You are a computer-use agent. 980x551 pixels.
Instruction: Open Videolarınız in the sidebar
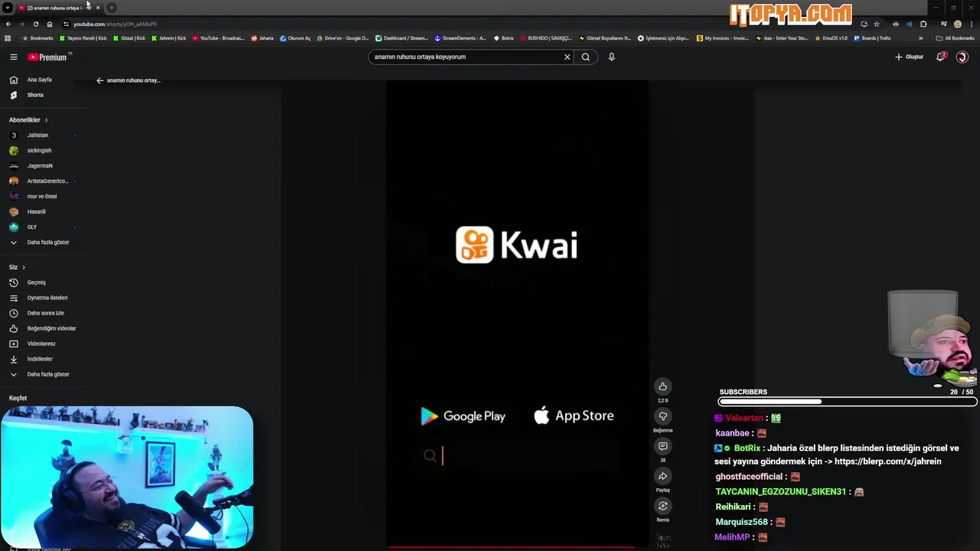coord(41,344)
